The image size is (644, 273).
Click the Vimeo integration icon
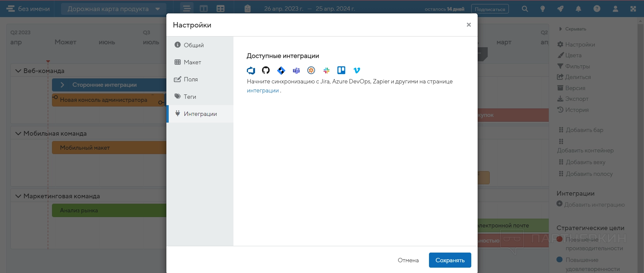[357, 70]
